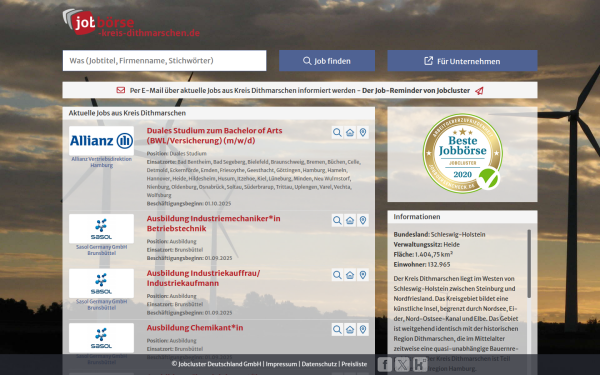Open the X (Twitter) icon in footer
Screen dimensions: 600x375
coord(402,364)
